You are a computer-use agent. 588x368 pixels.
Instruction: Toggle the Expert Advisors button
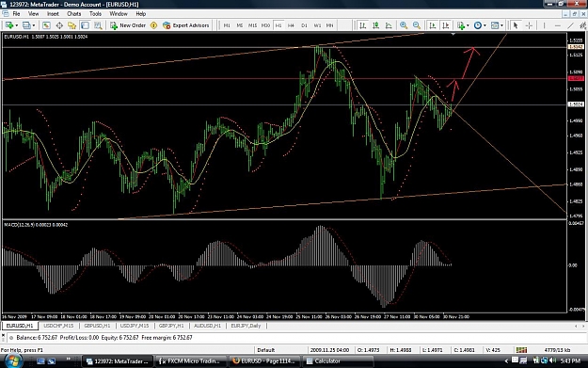click(186, 25)
